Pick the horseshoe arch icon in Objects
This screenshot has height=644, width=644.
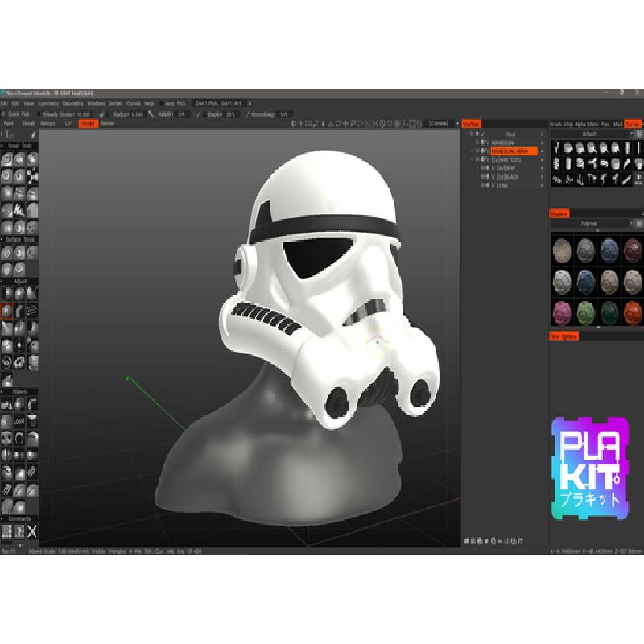pyautogui.click(x=19, y=439)
